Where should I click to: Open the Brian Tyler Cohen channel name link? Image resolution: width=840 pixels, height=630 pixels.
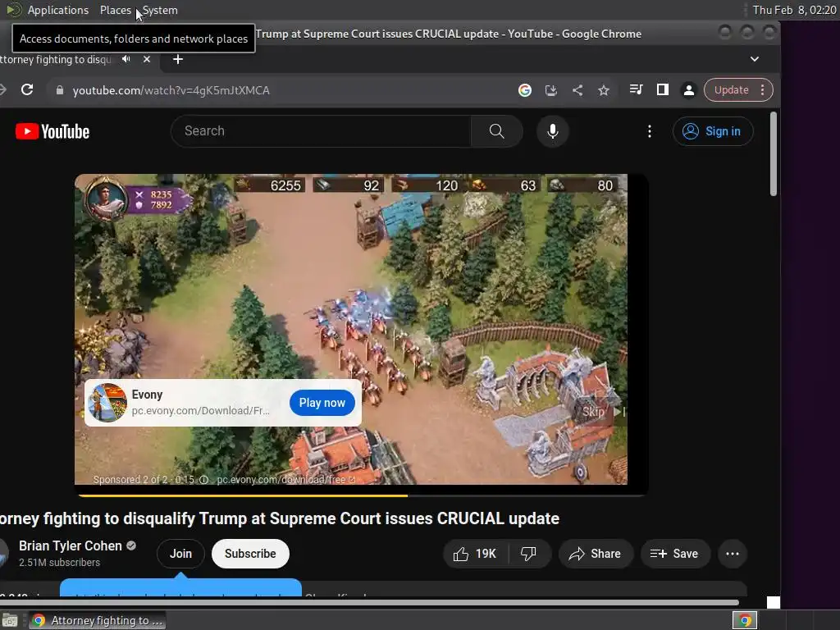click(x=71, y=546)
